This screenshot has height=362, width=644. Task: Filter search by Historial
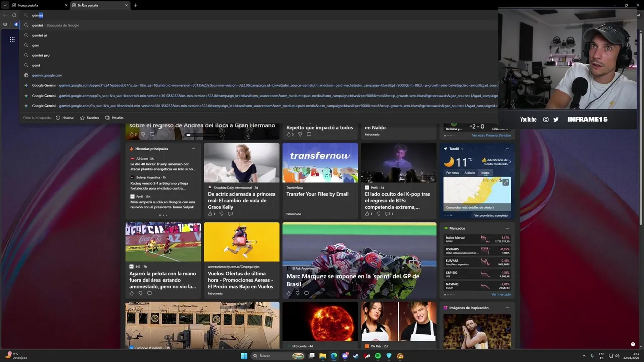coord(65,118)
